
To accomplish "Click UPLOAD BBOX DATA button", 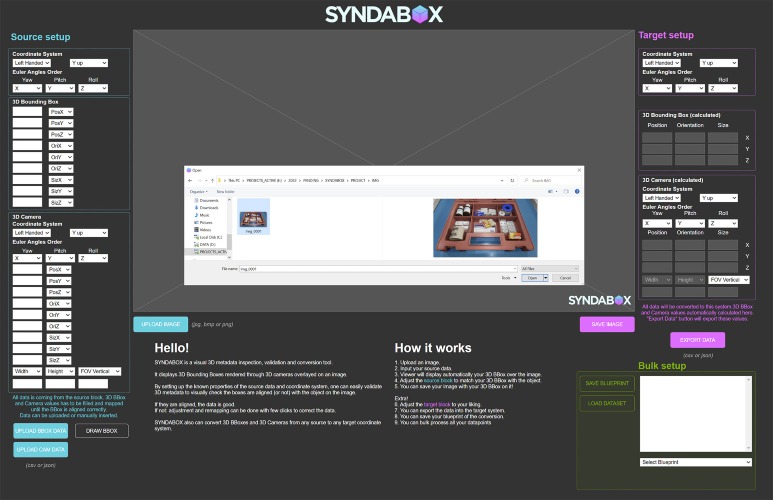I will 40,431.
